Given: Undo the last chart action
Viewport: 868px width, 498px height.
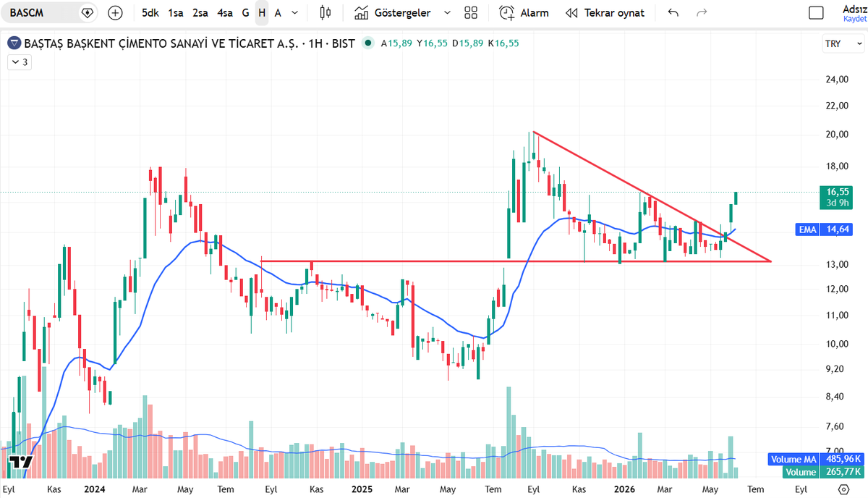Looking at the screenshot, I should coord(673,13).
